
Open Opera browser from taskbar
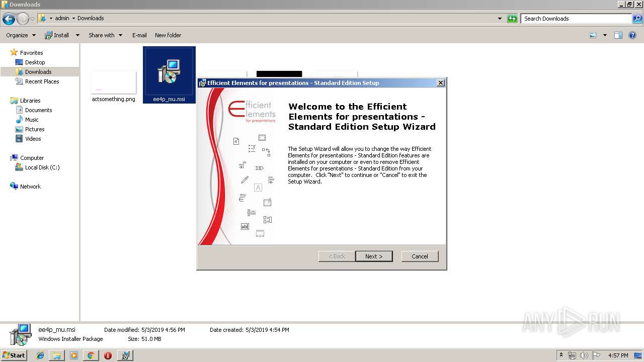(108, 355)
